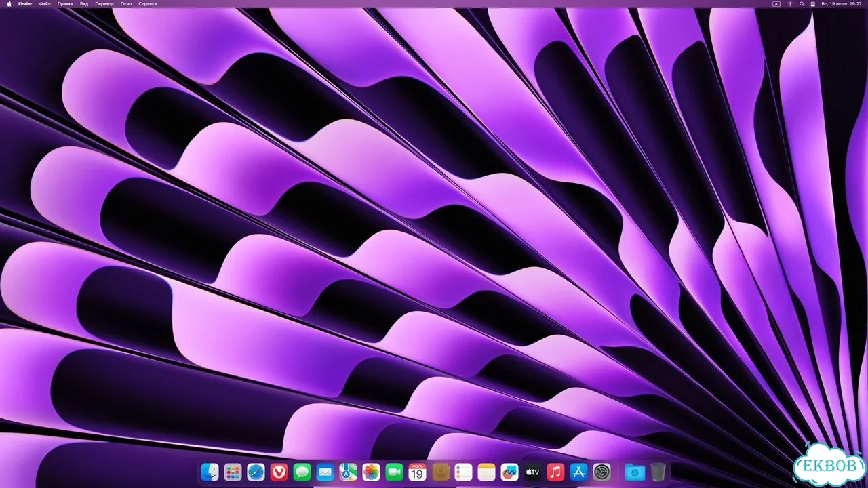
Task: Open the Справка menu
Action: click(x=147, y=4)
